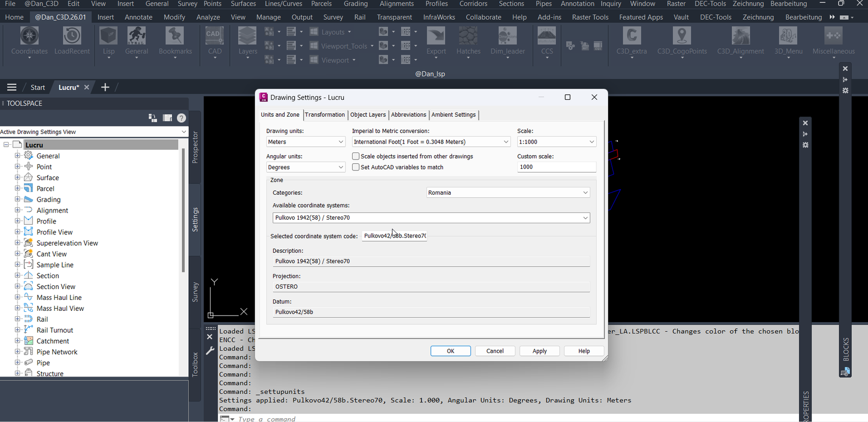Open the Coordinates ribbon tool
868x422 pixels.
point(29,41)
